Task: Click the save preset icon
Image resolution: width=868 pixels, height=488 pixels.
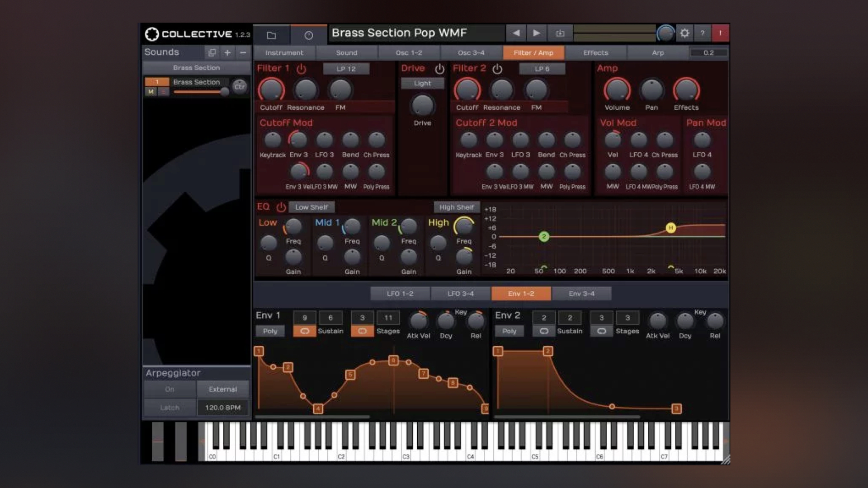Action: (x=560, y=33)
